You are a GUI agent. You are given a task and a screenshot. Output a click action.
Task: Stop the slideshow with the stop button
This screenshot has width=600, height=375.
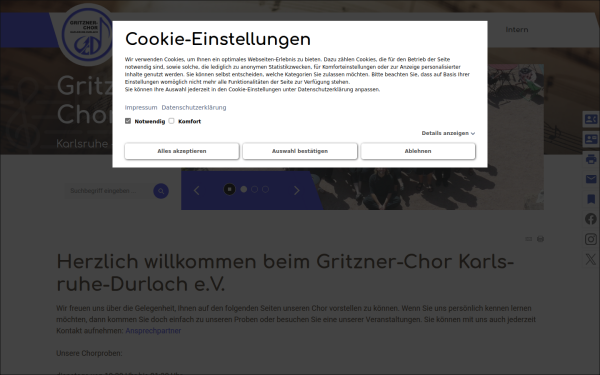[x=230, y=189]
